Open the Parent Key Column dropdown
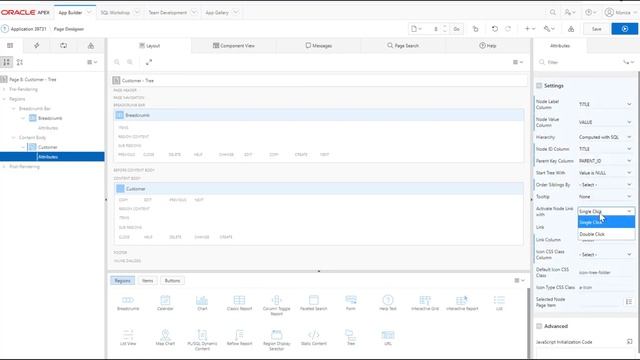Image resolution: width=640 pixels, height=360 pixels. point(605,161)
